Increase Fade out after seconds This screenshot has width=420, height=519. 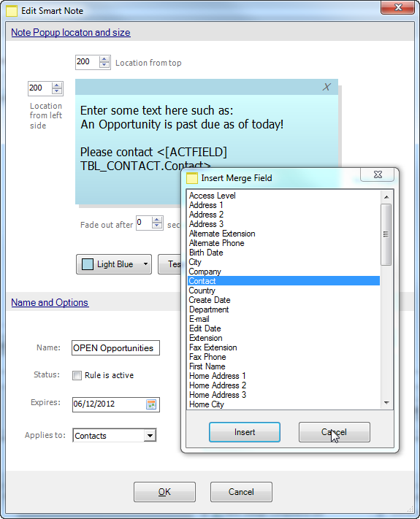[x=157, y=220]
